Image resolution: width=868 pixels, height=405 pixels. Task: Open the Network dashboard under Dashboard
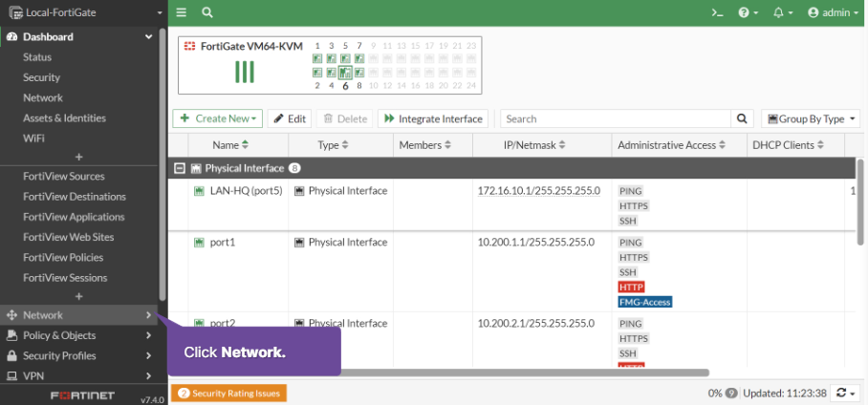pos(43,98)
